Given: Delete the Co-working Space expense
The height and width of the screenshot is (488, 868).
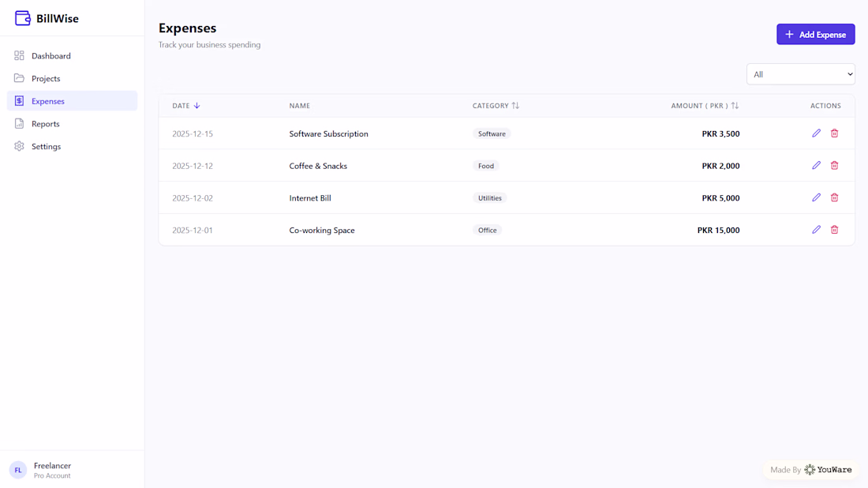Looking at the screenshot, I should click(x=834, y=230).
